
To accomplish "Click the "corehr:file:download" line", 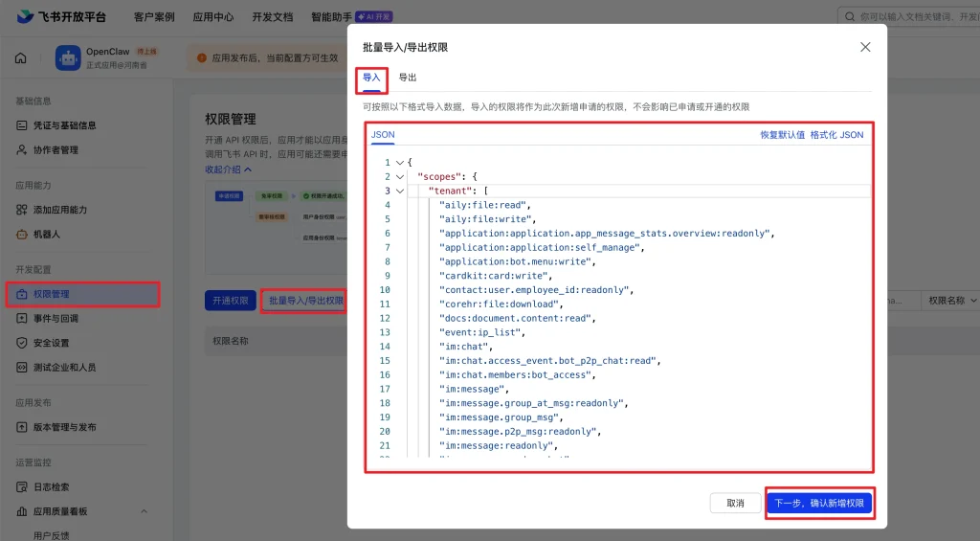I will click(501, 304).
